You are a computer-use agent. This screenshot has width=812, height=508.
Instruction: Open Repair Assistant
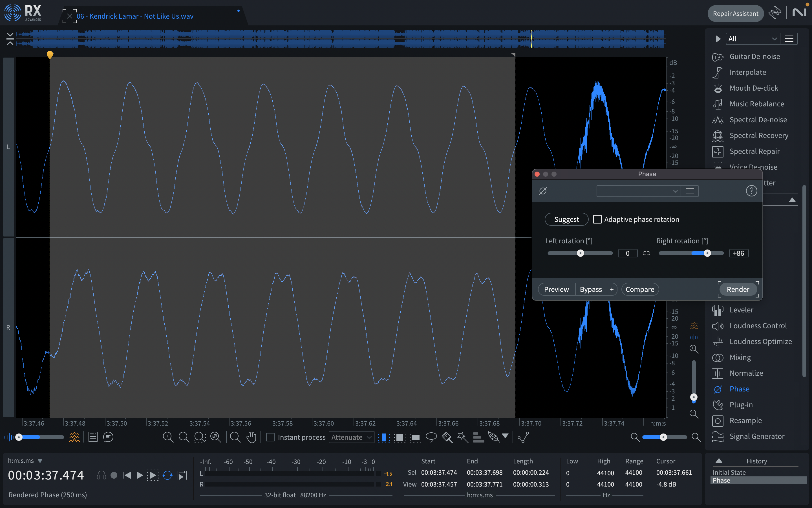pos(736,14)
